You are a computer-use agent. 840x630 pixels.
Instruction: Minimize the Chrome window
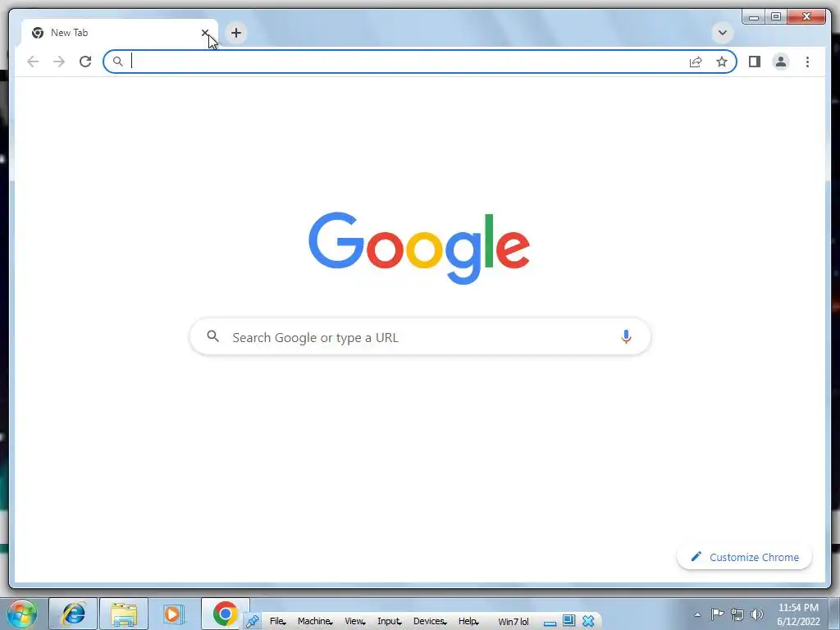pyautogui.click(x=753, y=17)
